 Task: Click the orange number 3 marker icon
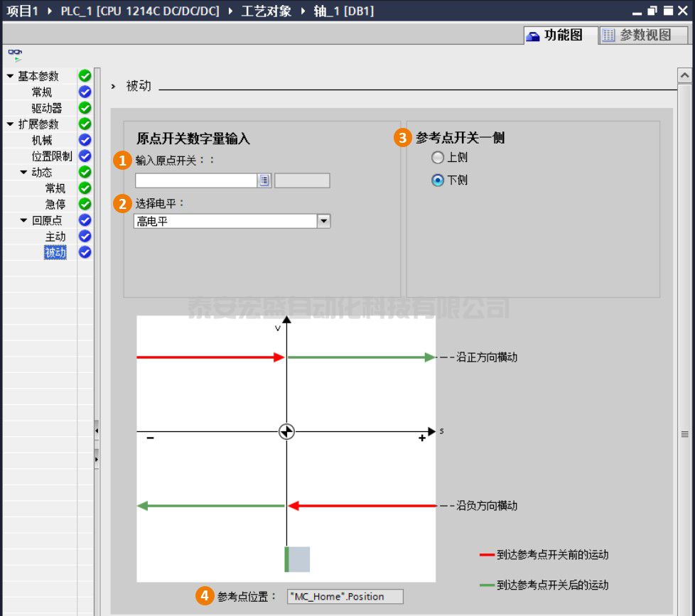coord(403,138)
